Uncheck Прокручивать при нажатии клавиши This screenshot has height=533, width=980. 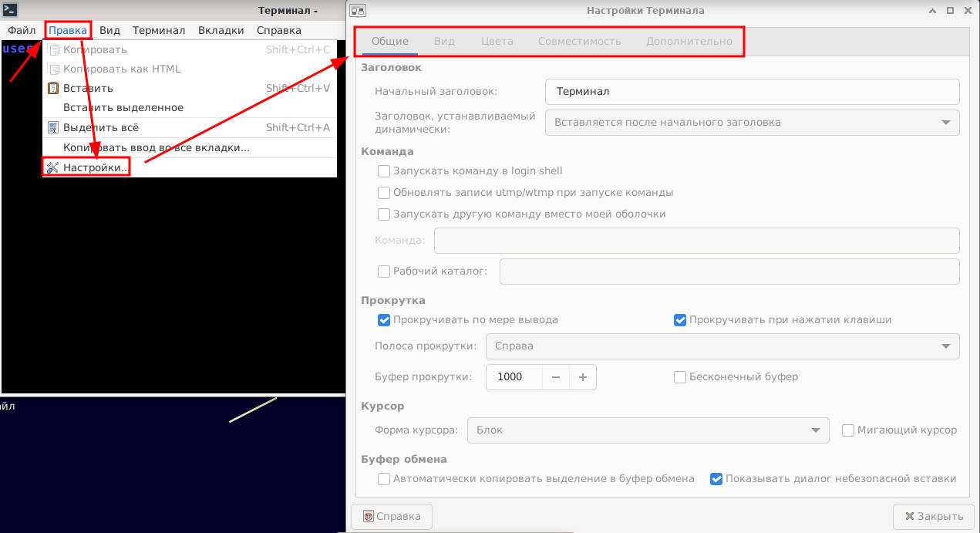tap(680, 320)
